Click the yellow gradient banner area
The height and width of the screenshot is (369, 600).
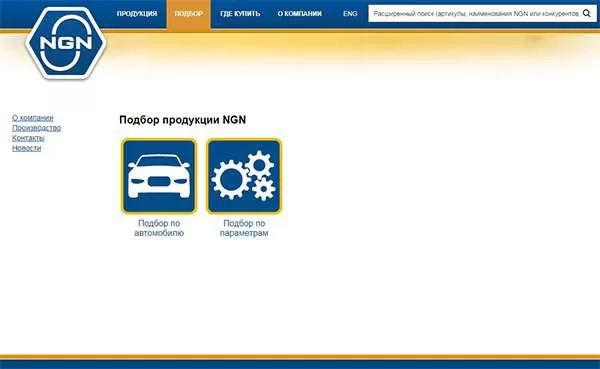point(344,50)
